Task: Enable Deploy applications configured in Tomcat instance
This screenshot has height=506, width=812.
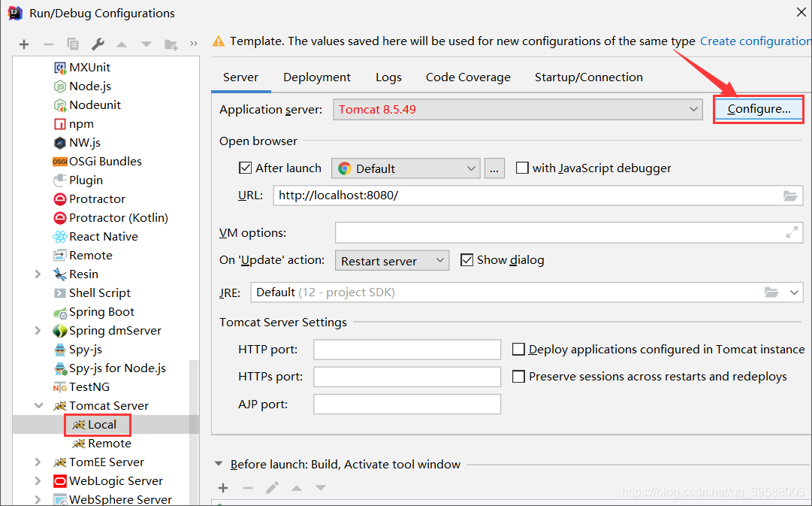Action: 518,350
